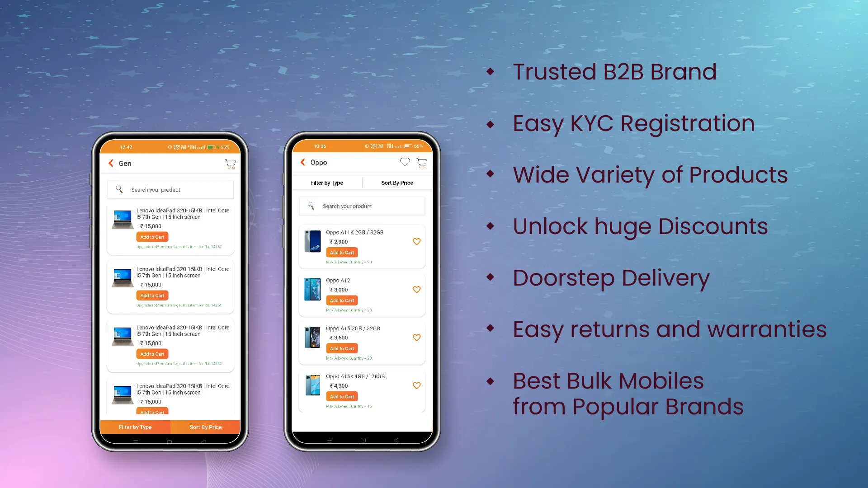
Task: Click Add to Cart for Oppo A12
Action: (x=341, y=300)
